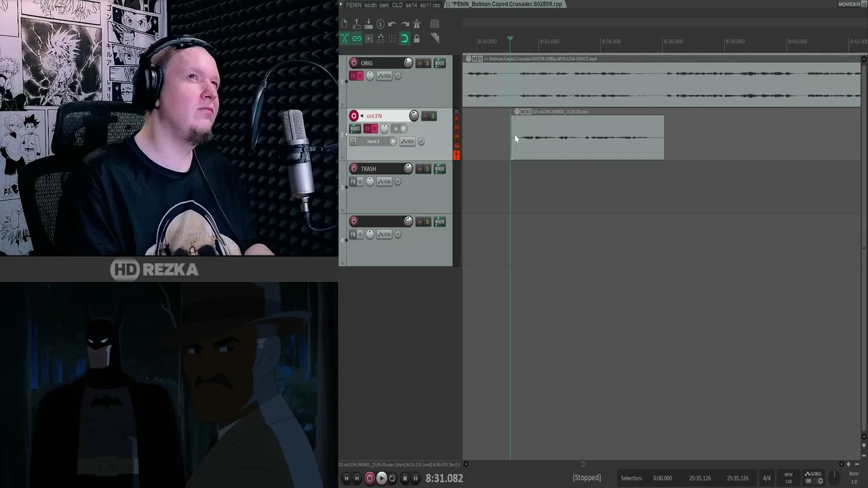Open Monitor FX button
The width and height of the screenshot is (868, 488).
click(x=852, y=5)
